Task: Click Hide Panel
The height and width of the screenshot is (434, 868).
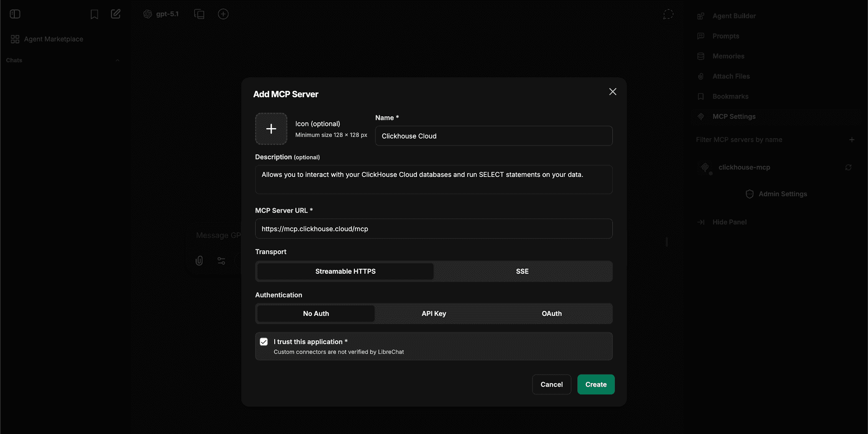Action: coord(730,222)
